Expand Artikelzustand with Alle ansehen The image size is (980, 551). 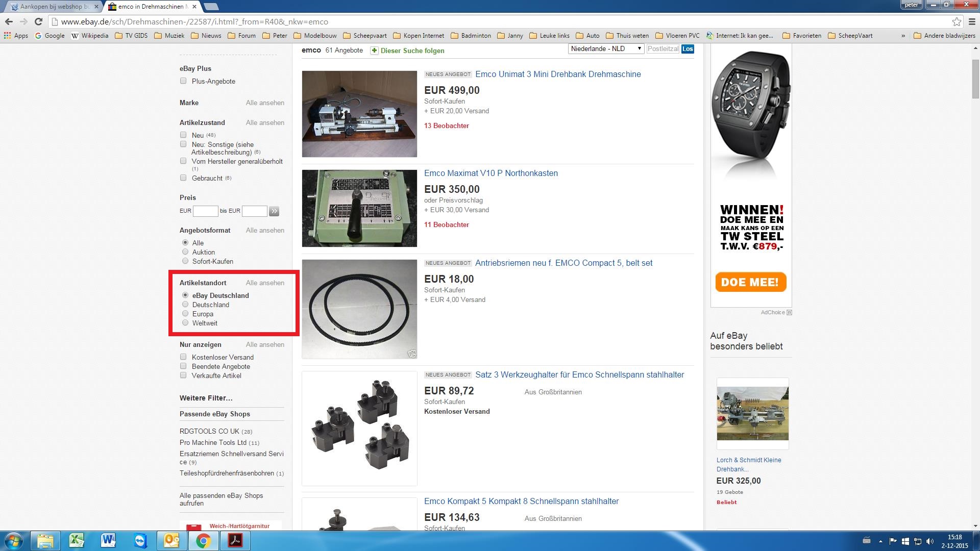(265, 122)
